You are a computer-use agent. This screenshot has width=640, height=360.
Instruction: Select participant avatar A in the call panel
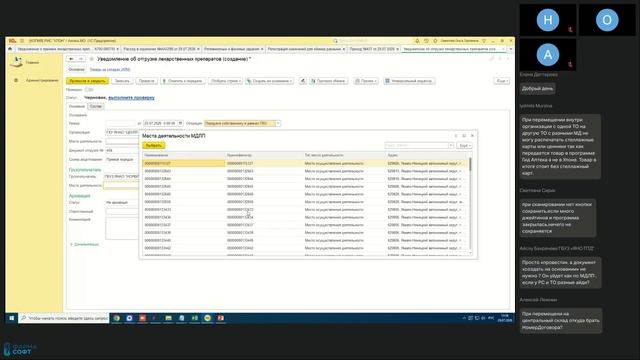point(548,54)
